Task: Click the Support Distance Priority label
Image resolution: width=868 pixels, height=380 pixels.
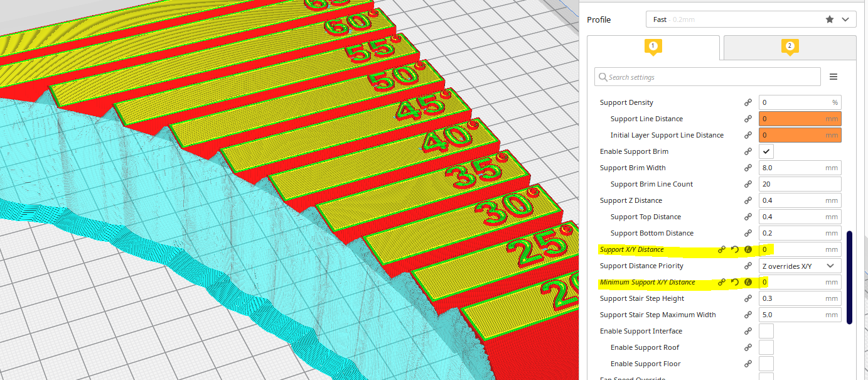Action: coord(641,266)
